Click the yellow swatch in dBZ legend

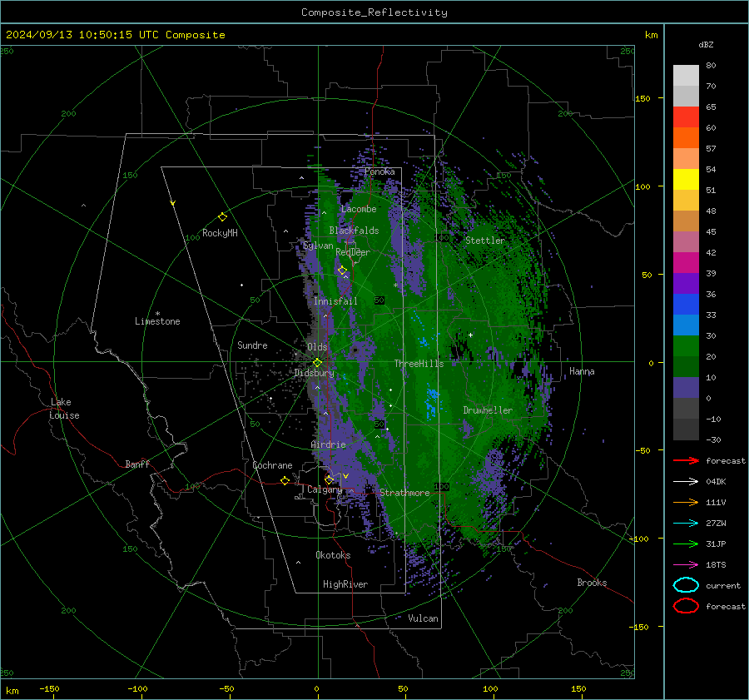point(686,180)
